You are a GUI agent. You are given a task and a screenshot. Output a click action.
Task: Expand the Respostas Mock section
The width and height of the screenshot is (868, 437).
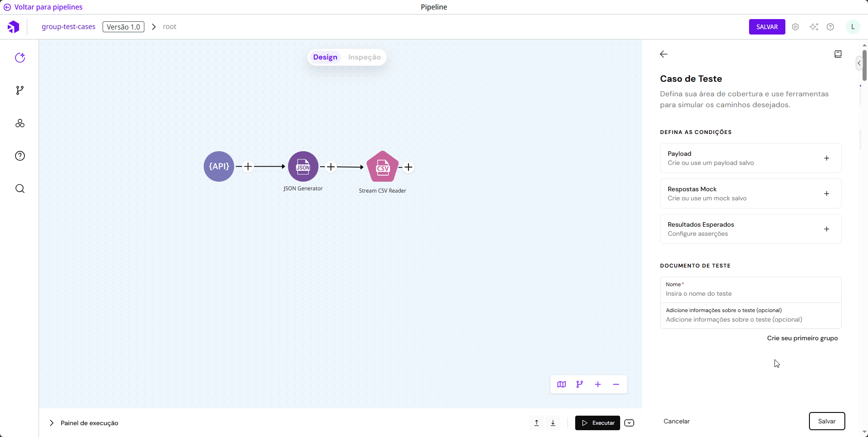[x=827, y=194]
